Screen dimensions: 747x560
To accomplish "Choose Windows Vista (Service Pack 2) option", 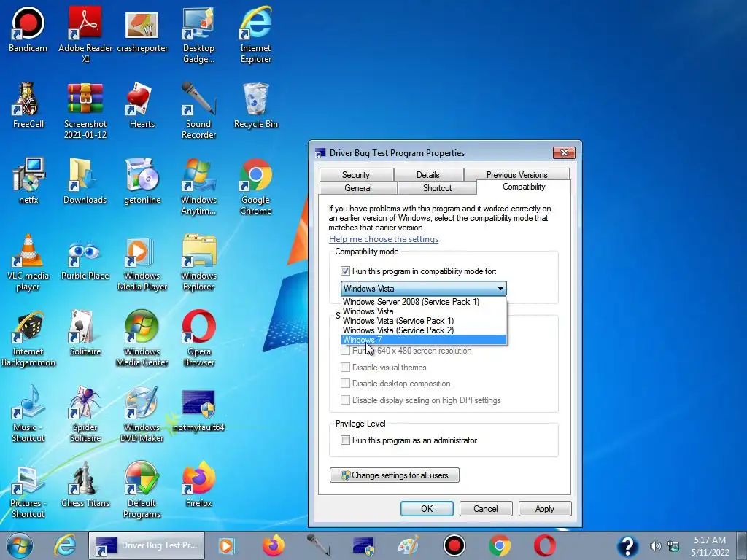I will coord(424,330).
